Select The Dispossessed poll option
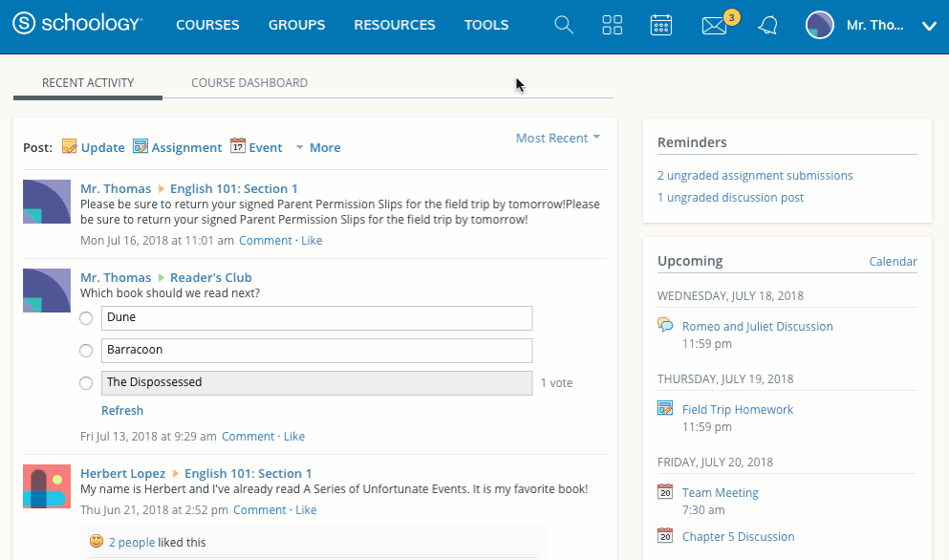949x560 pixels. [86, 383]
